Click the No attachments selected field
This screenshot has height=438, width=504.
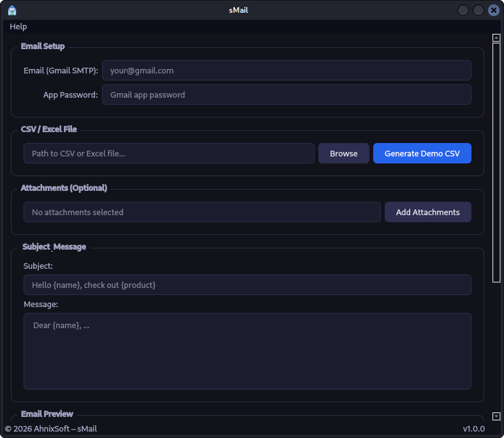202,212
